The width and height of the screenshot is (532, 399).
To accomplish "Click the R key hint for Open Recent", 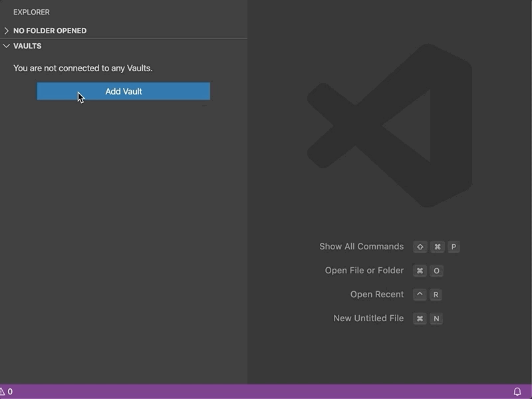I will 436,295.
